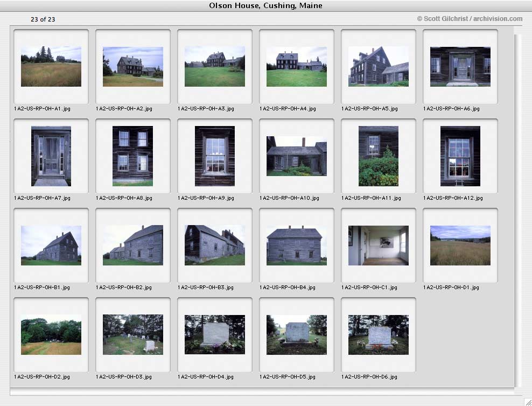Click the Olson House window title
Screen dimensions: 532x406
(x=265, y=5)
